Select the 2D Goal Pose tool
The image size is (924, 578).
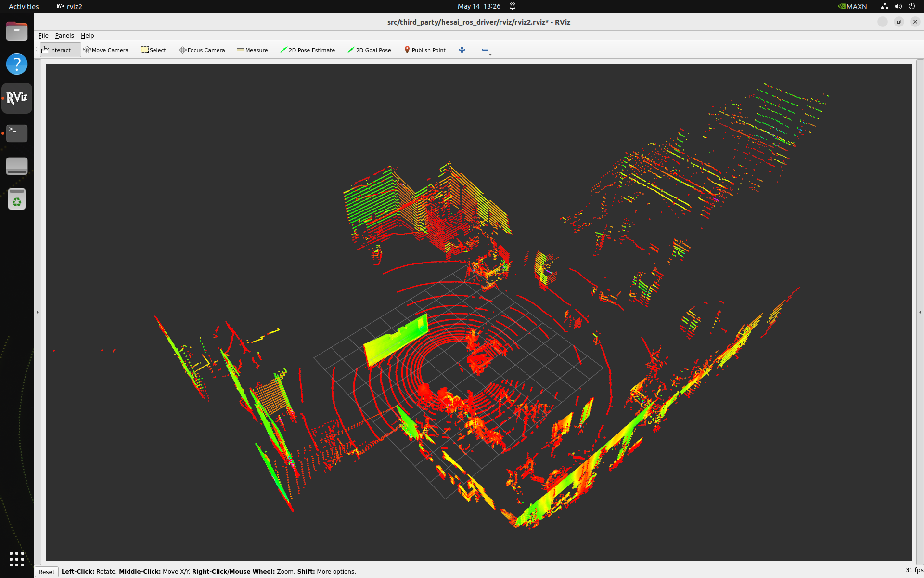369,50
